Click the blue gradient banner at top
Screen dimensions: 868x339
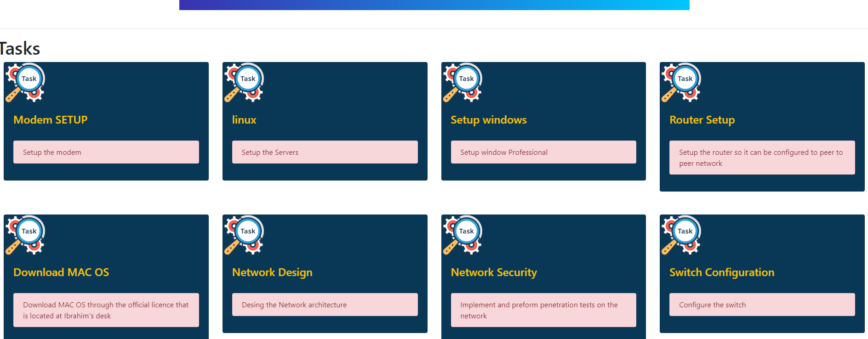[x=434, y=5]
